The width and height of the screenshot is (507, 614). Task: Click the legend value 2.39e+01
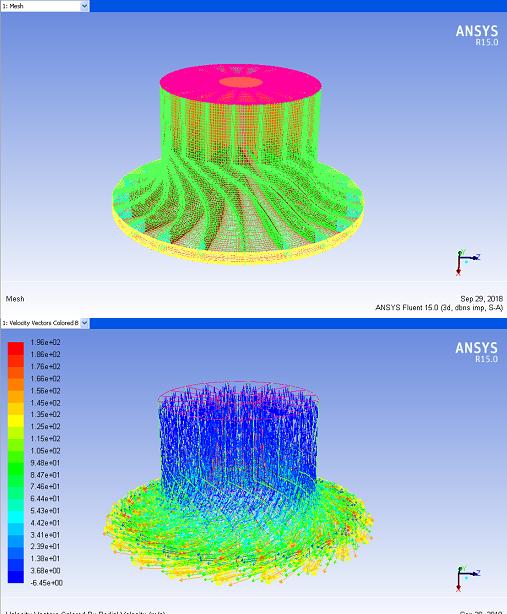[45, 546]
